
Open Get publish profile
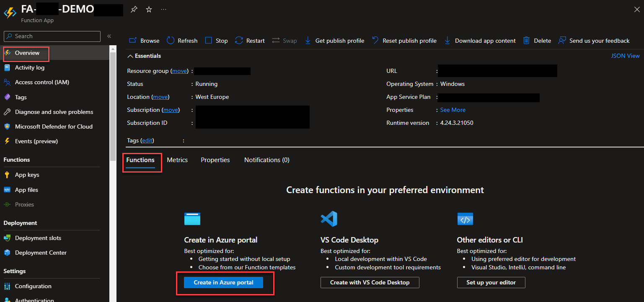(334, 41)
